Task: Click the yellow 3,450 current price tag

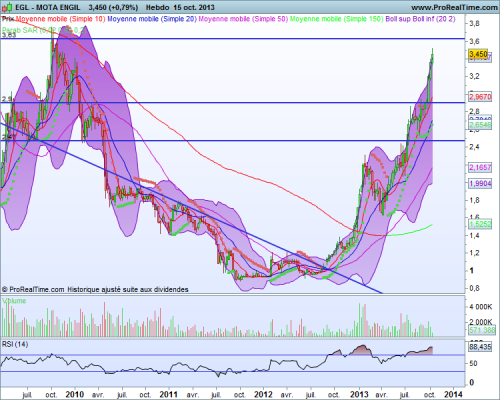Action: pyautogui.click(x=478, y=54)
